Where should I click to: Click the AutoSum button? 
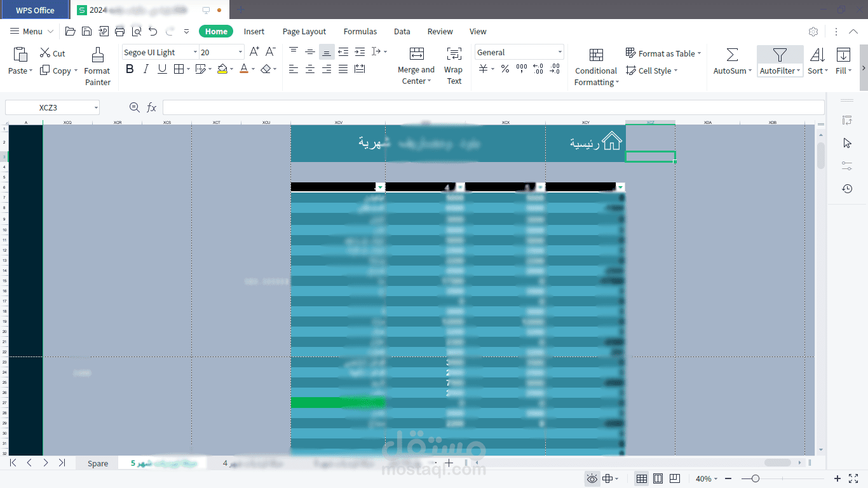(733, 61)
